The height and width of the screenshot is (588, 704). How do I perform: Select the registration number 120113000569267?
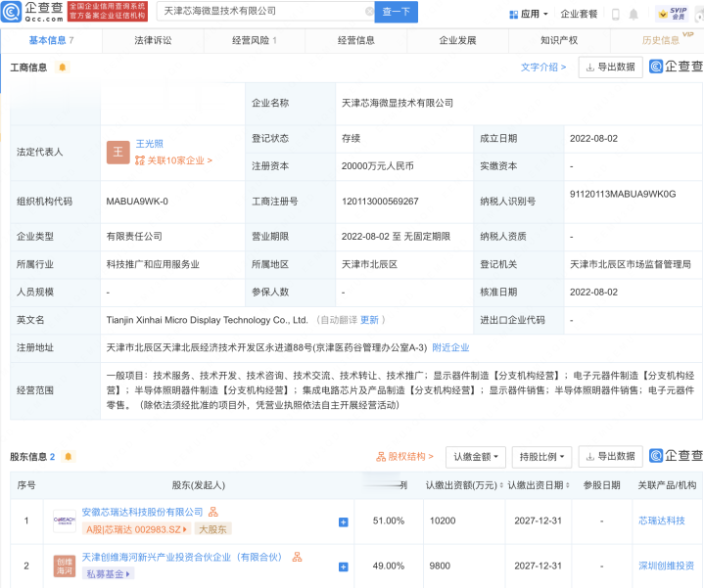(x=380, y=202)
